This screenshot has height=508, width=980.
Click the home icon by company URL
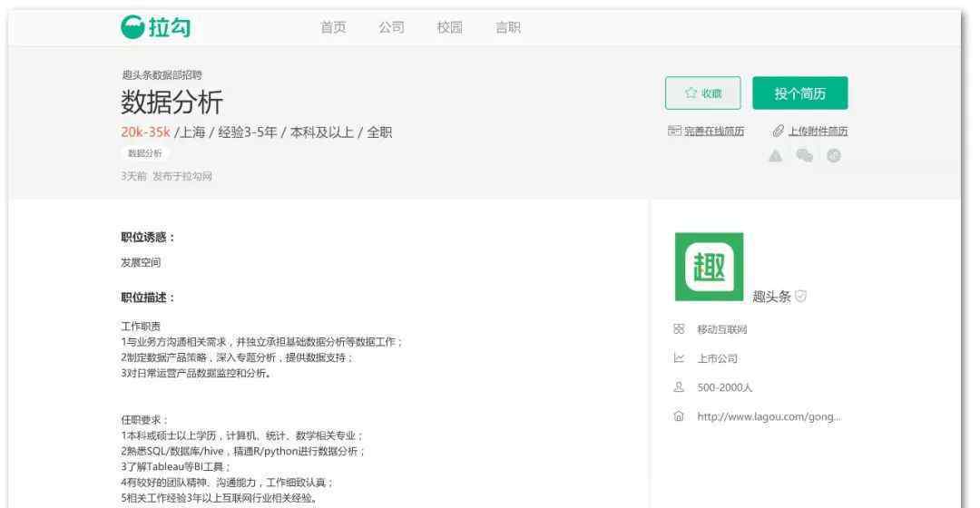[679, 416]
